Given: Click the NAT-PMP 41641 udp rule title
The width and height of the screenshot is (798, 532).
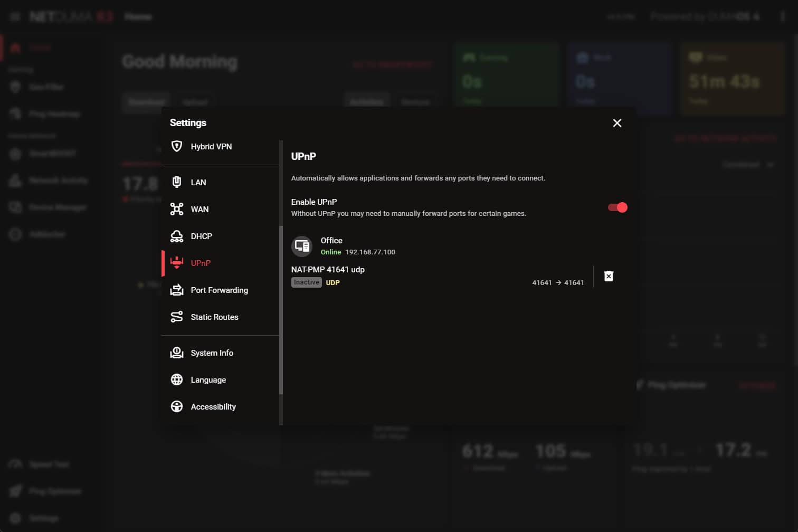Looking at the screenshot, I should pyautogui.click(x=328, y=269).
